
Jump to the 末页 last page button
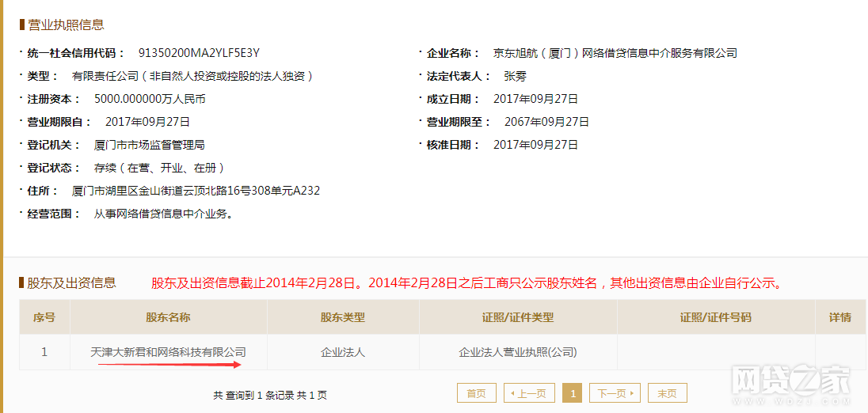coord(667,393)
